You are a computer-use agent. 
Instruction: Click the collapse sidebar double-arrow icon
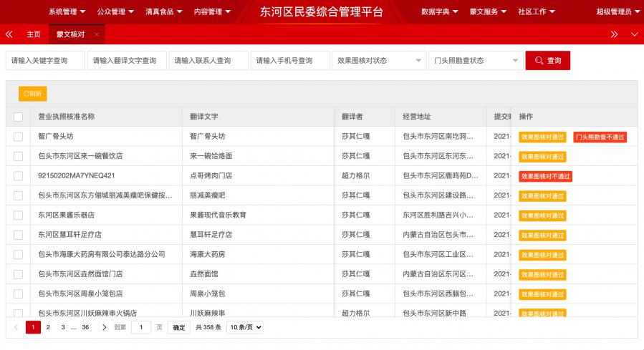[x=9, y=34]
